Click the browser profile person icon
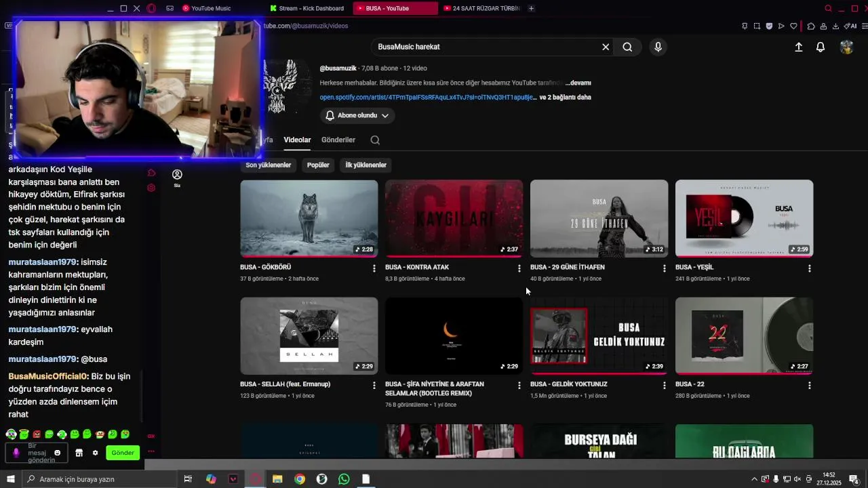Screen dimensions: 868x488 (823, 26)
